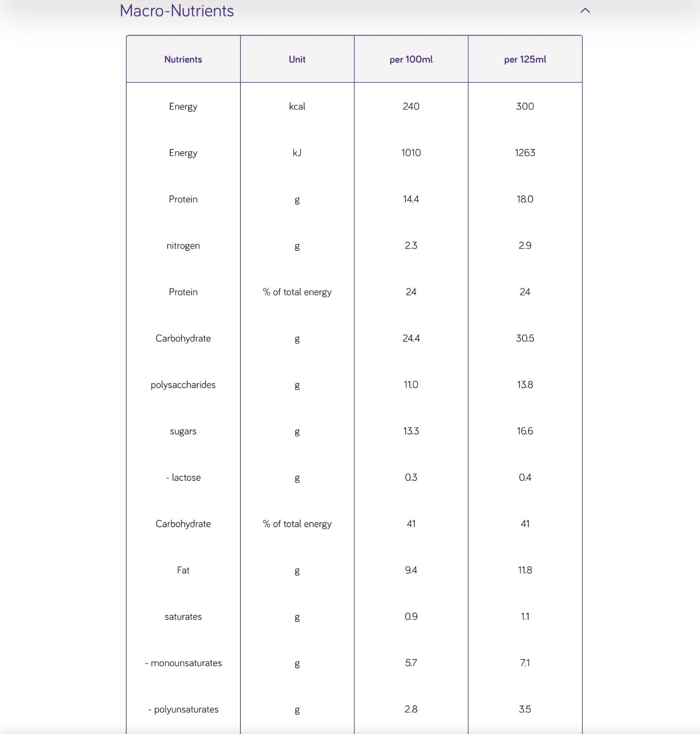The width and height of the screenshot is (700, 734).
Task: Select the sugars row label
Action: pos(183,431)
